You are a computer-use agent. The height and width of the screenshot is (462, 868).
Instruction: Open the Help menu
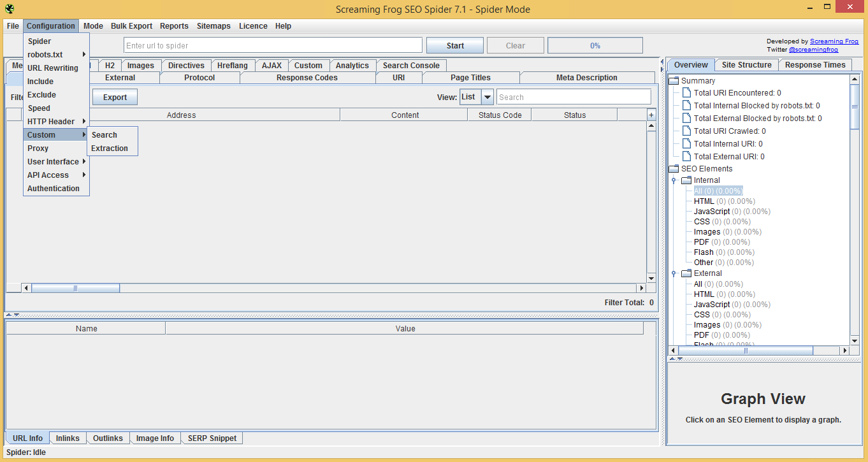click(x=283, y=26)
